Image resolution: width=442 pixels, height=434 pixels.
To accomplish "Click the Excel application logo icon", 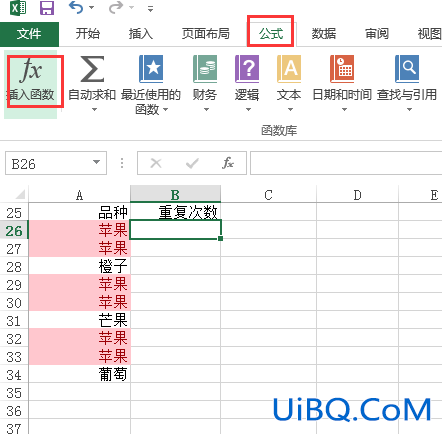I will pos(18,8).
